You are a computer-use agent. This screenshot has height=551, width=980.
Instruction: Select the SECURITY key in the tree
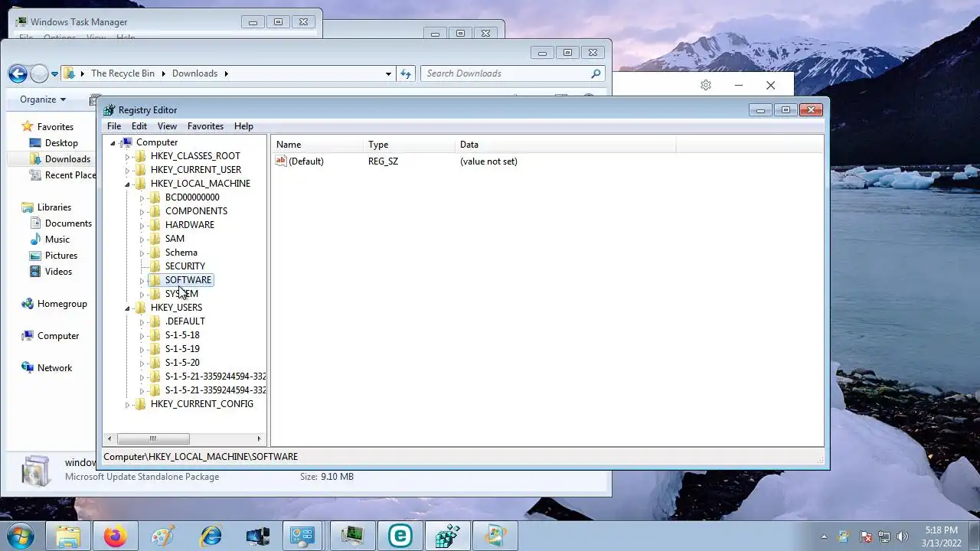185,266
